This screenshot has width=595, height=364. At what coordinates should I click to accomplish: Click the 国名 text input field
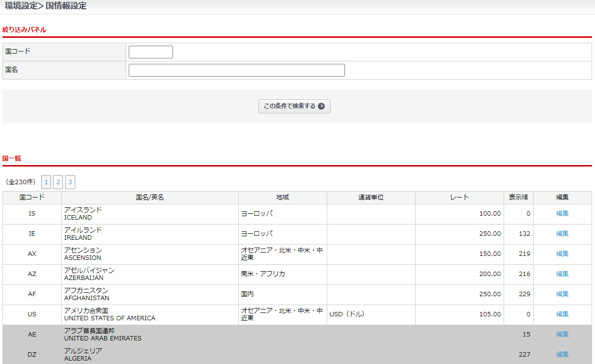pyautogui.click(x=236, y=70)
